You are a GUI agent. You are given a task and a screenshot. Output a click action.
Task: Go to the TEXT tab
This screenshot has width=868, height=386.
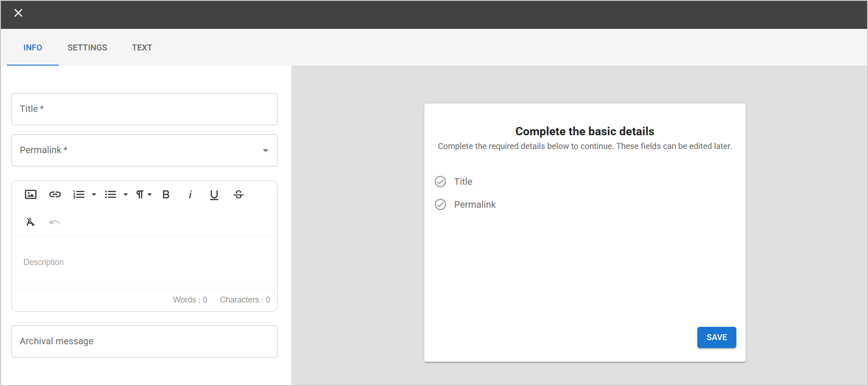[142, 48]
